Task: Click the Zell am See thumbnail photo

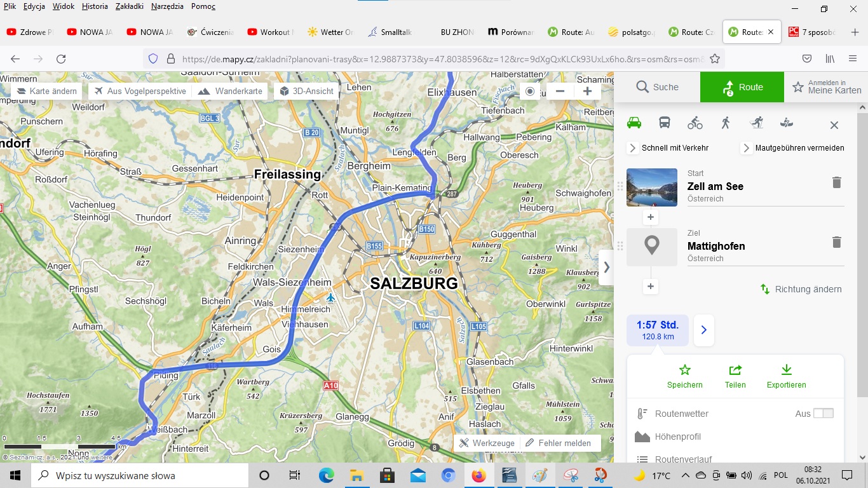Action: pyautogui.click(x=651, y=187)
